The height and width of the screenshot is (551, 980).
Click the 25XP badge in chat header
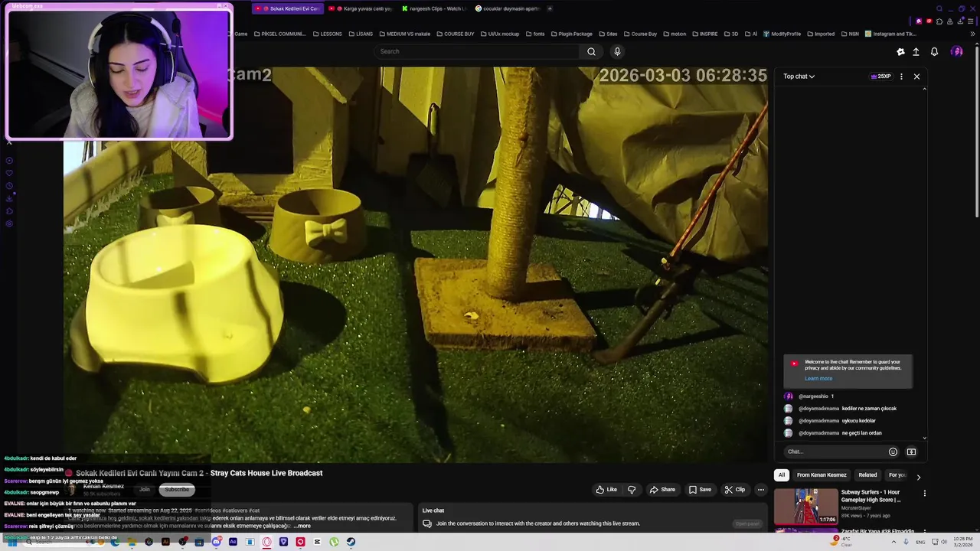pos(880,77)
